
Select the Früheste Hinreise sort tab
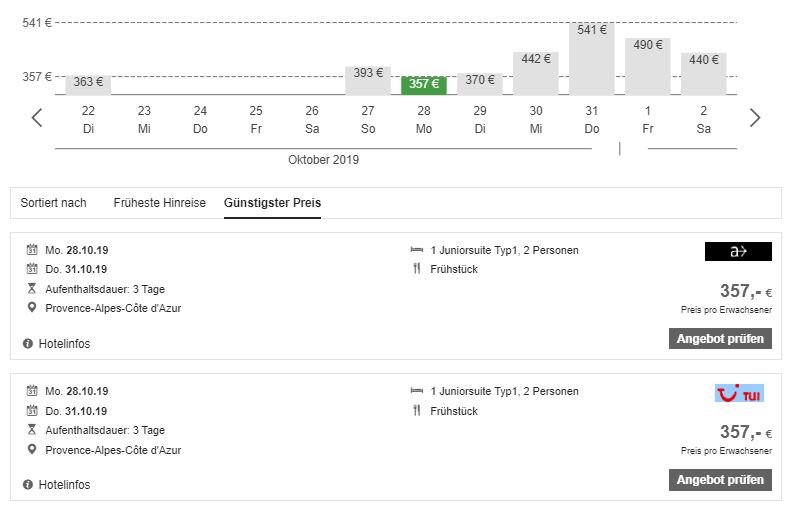pos(159,203)
